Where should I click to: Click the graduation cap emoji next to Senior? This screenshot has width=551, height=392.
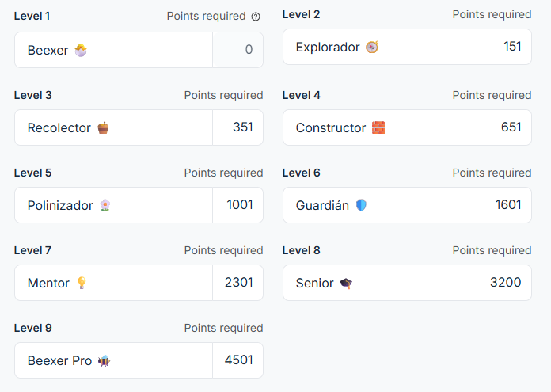pos(346,283)
